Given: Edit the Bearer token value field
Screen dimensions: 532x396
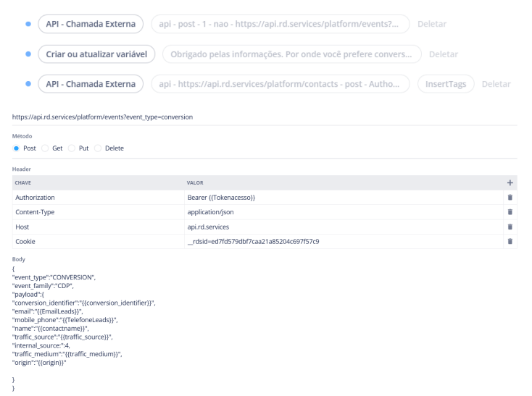Looking at the screenshot, I should (342, 197).
